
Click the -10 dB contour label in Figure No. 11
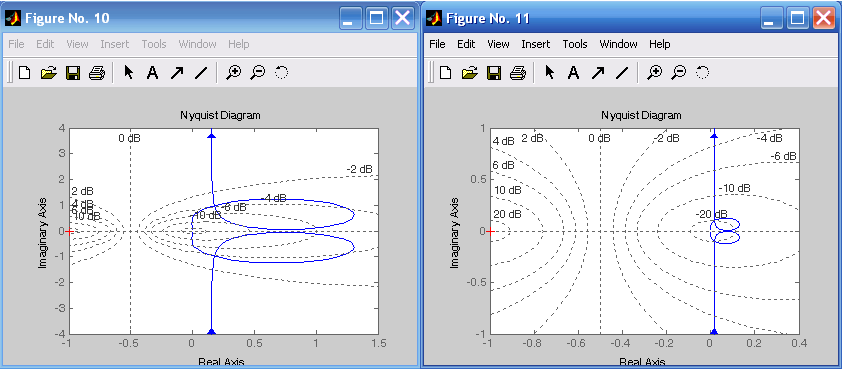(x=735, y=188)
